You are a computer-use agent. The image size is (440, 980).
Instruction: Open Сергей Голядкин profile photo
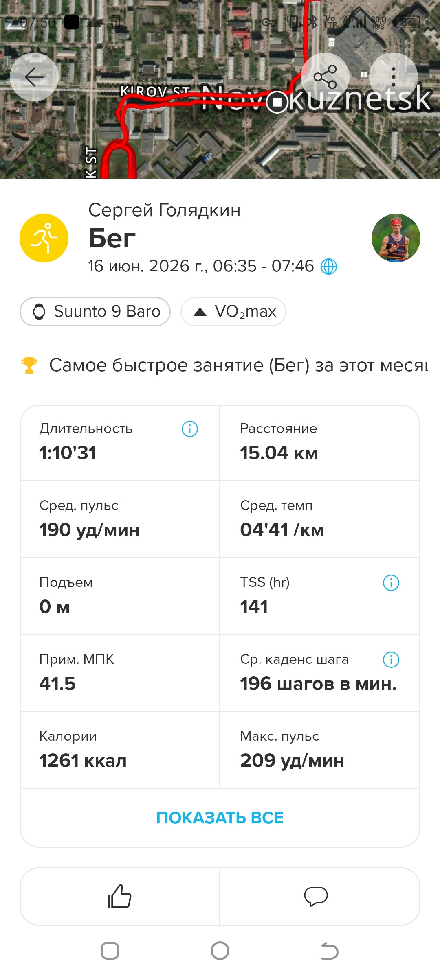(x=396, y=238)
